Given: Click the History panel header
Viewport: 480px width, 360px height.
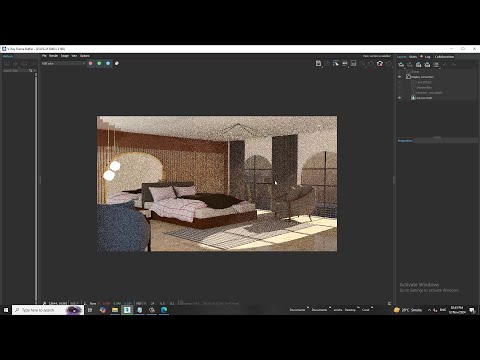Looking at the screenshot, I should [8, 56].
